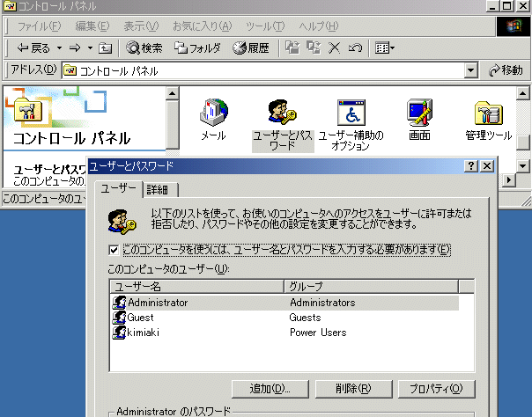Click the horizontal scroll right arrow
This screenshot has width=532, height=417.
click(x=508, y=179)
